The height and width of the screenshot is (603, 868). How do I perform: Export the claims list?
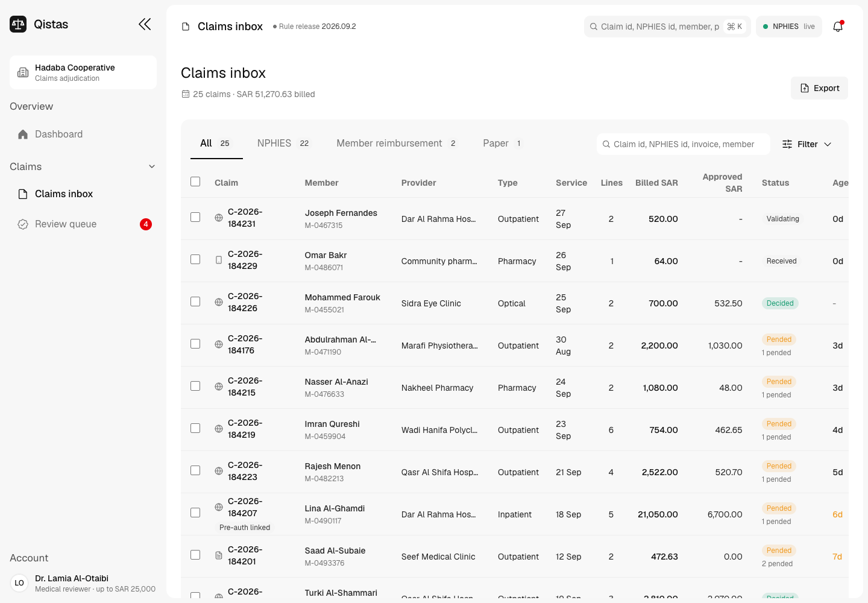click(819, 88)
